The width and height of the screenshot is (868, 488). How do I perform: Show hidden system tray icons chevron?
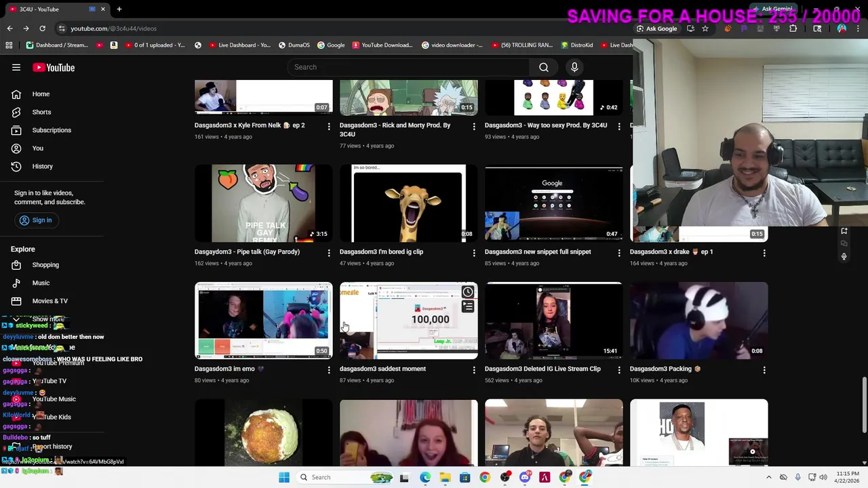click(768, 477)
